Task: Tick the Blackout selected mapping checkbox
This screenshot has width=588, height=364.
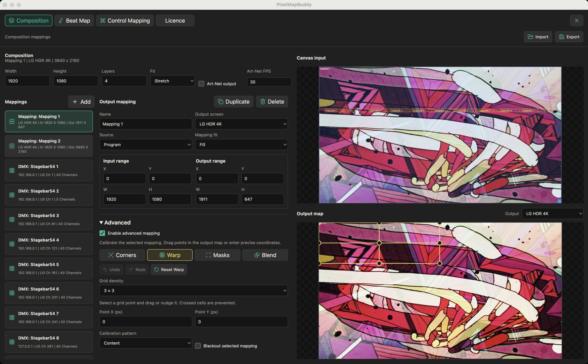Action: point(198,346)
